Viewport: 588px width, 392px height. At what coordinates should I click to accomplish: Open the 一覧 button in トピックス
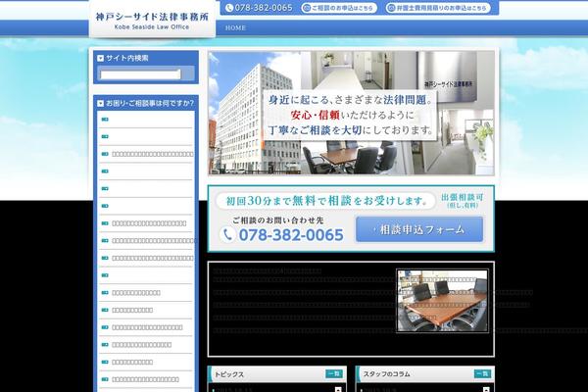point(334,373)
